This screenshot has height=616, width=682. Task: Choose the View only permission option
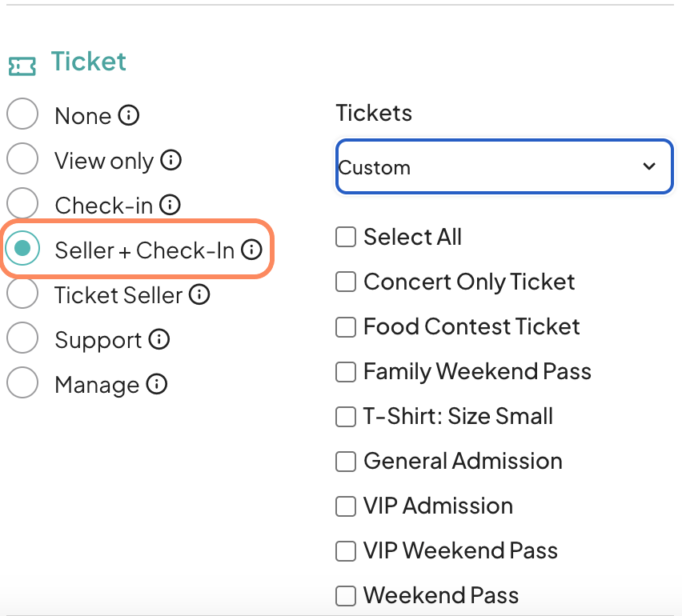click(22, 158)
